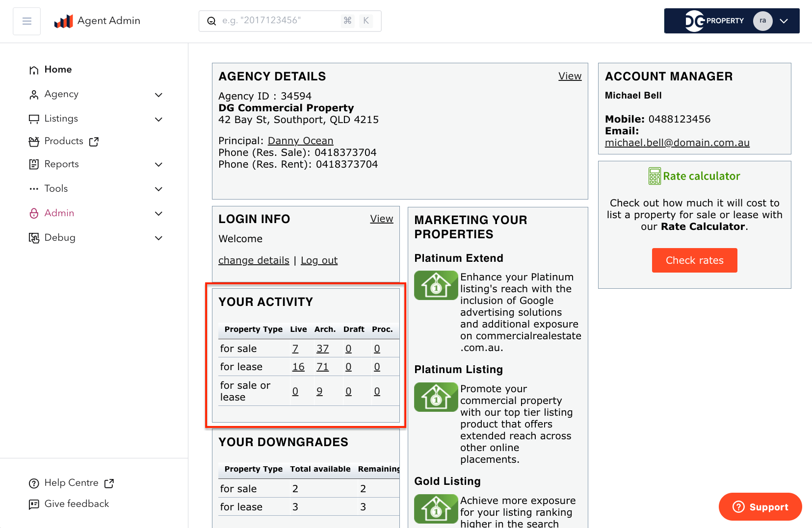Image resolution: width=812 pixels, height=528 pixels.
Task: Click the Help Centre question-mark icon
Action: click(x=34, y=483)
